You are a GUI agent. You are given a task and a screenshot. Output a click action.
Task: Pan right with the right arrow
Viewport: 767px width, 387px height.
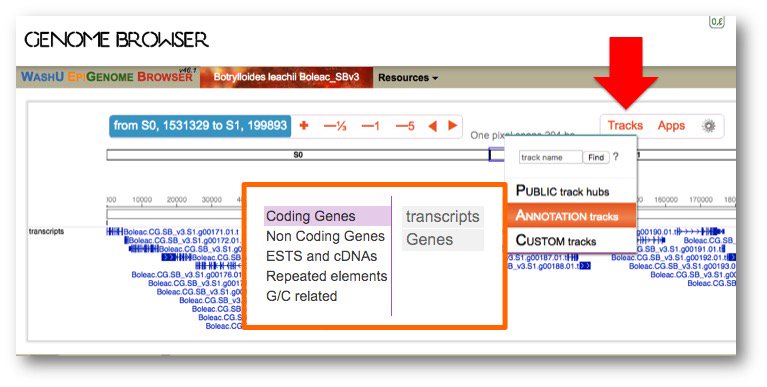[x=453, y=126]
